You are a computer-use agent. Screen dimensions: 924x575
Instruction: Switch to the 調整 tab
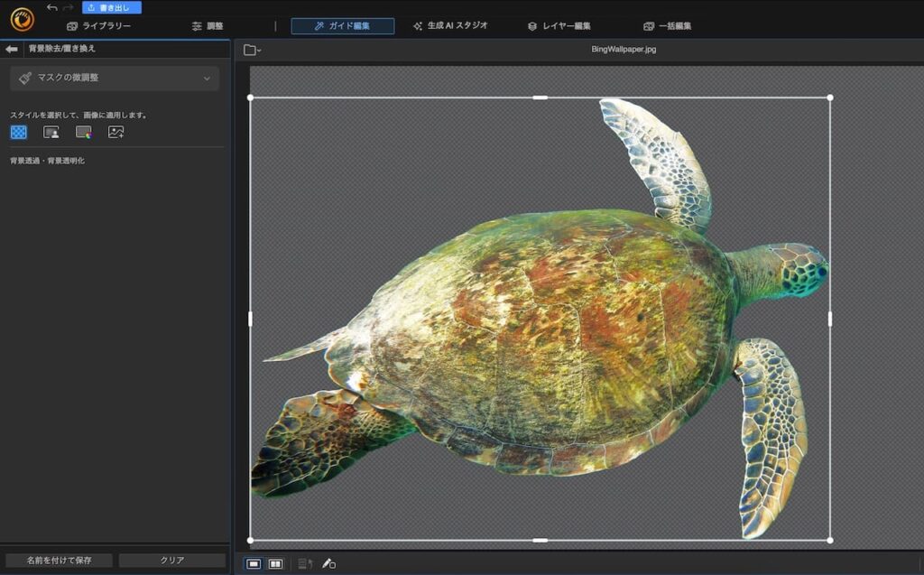point(208,26)
